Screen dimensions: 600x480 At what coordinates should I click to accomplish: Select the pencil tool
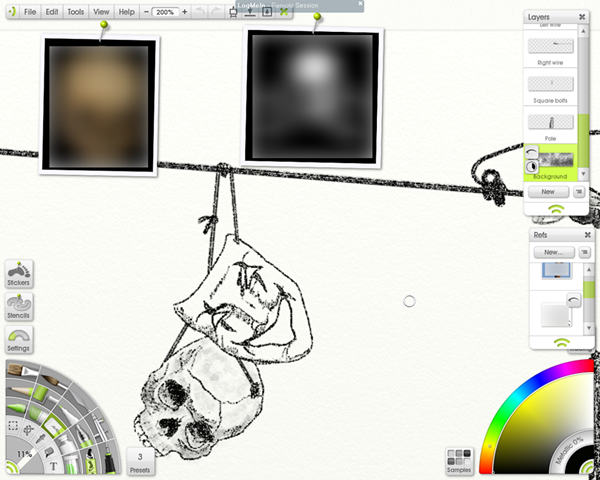[21, 390]
